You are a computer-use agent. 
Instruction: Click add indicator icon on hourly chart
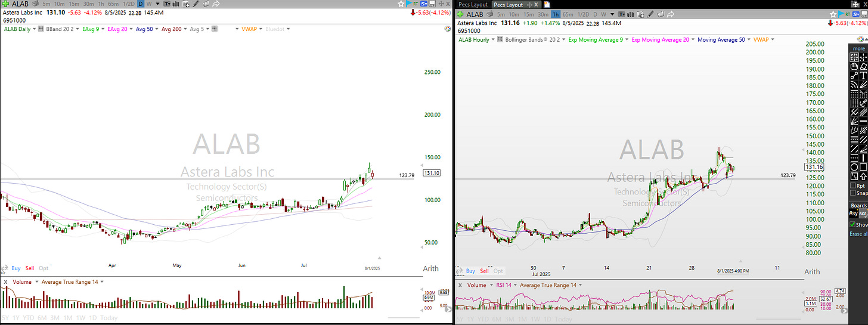[x=640, y=14]
